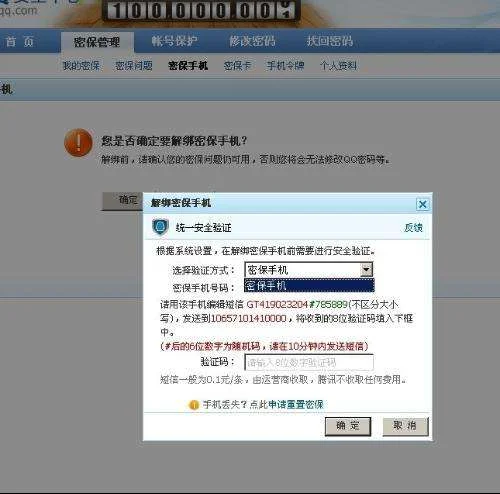
Task: Select the 密保手机 sub-menu item
Action: click(188, 66)
